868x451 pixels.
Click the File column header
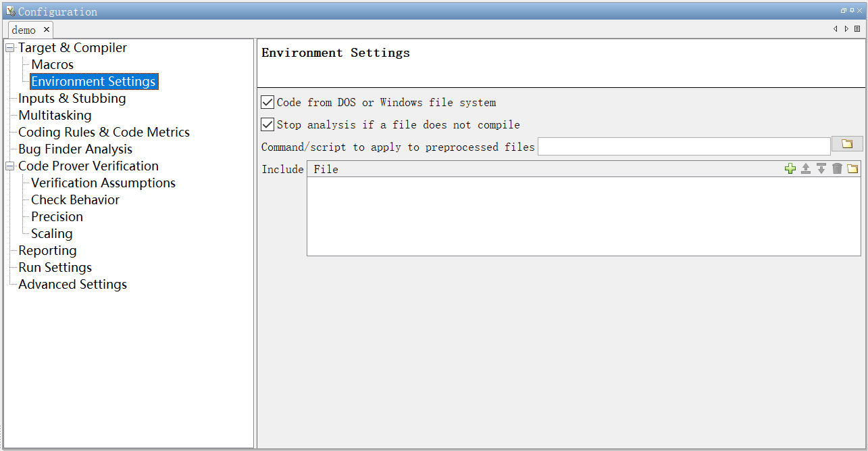[x=326, y=168]
